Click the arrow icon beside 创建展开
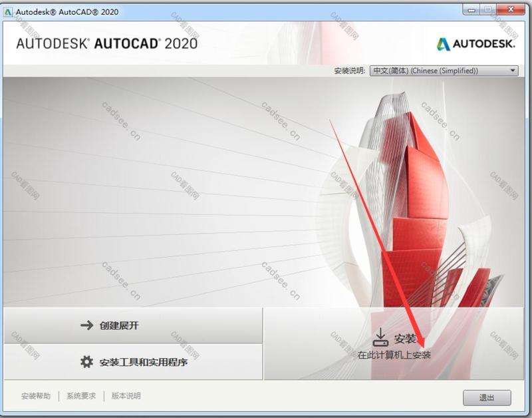This screenshot has height=418, width=532. 87,325
